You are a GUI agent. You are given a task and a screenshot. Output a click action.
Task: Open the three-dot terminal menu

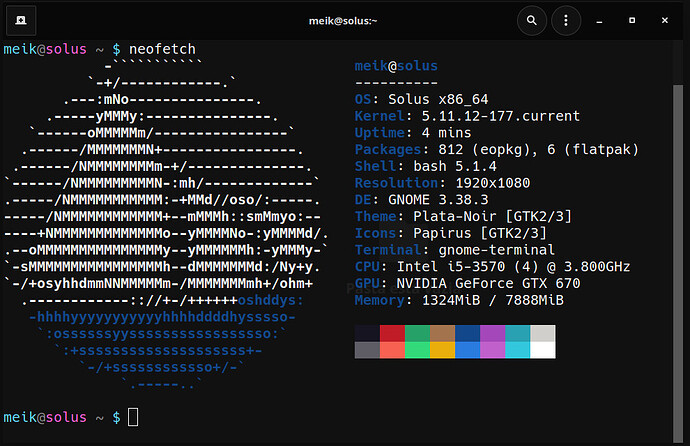pos(566,20)
